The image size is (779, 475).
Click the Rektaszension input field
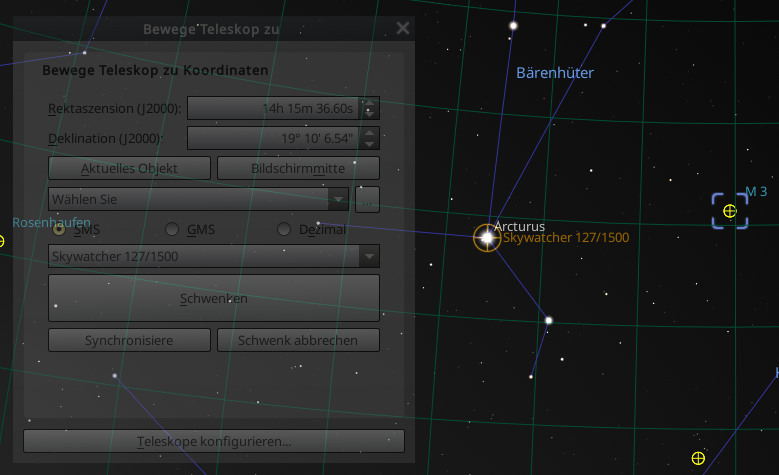[274, 108]
